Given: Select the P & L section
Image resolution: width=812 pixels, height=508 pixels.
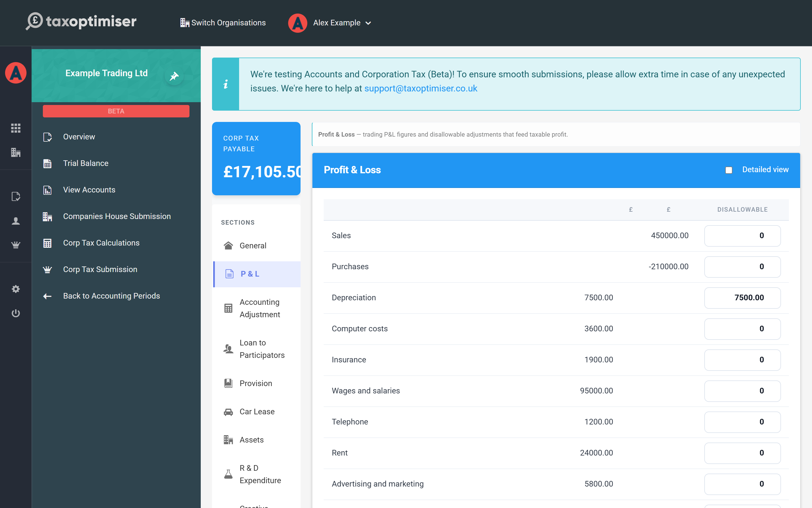Looking at the screenshot, I should [x=257, y=274].
